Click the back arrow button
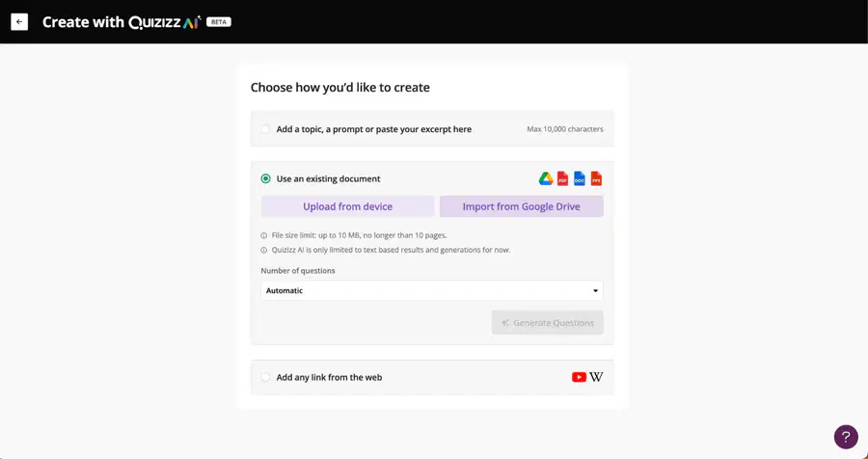Image resolution: width=868 pixels, height=459 pixels. pyautogui.click(x=19, y=21)
